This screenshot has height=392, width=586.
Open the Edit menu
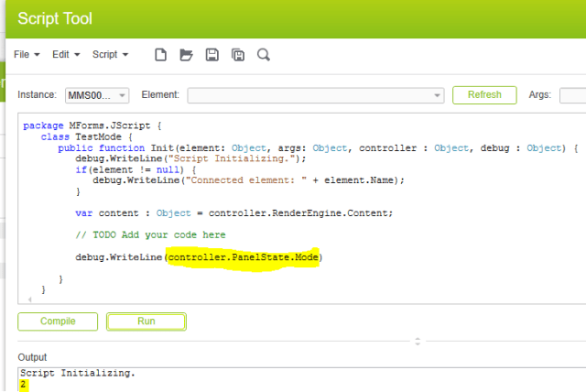pyautogui.click(x=66, y=55)
